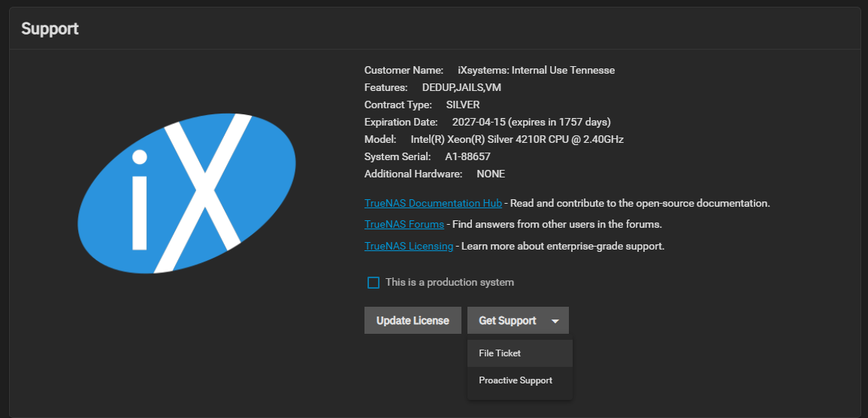Open the TrueNAS Licensing link
Viewport: 868px width, 418px height.
tap(409, 246)
